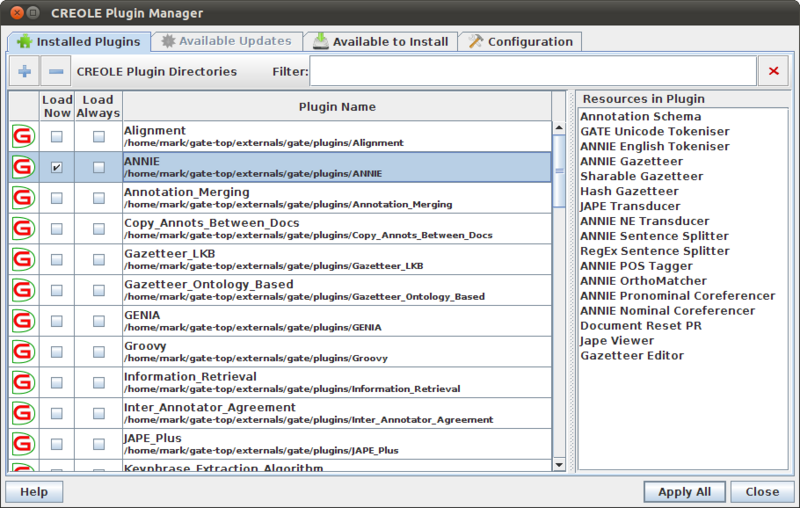This screenshot has height=508, width=800.
Task: Click the plugin list scroll down arrow
Action: pos(559,465)
